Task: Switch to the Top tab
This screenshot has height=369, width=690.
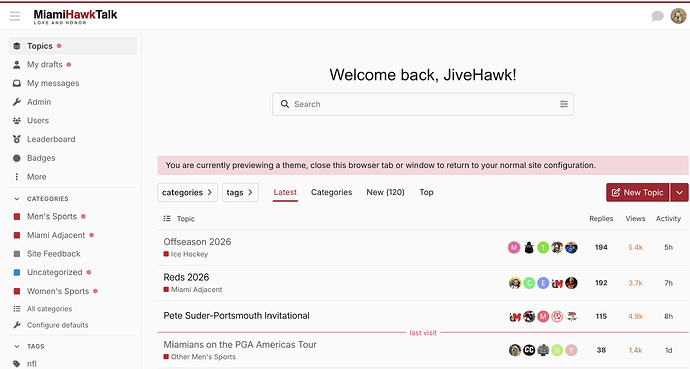Action: click(x=426, y=192)
